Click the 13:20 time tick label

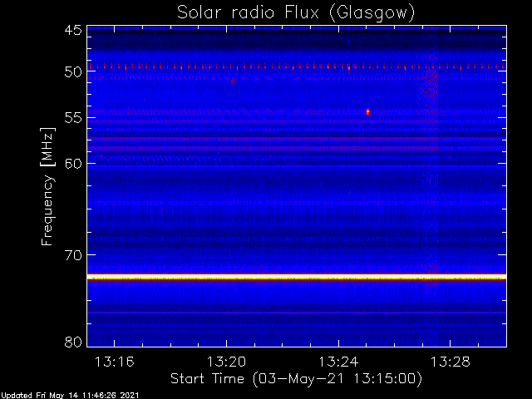[226, 362]
